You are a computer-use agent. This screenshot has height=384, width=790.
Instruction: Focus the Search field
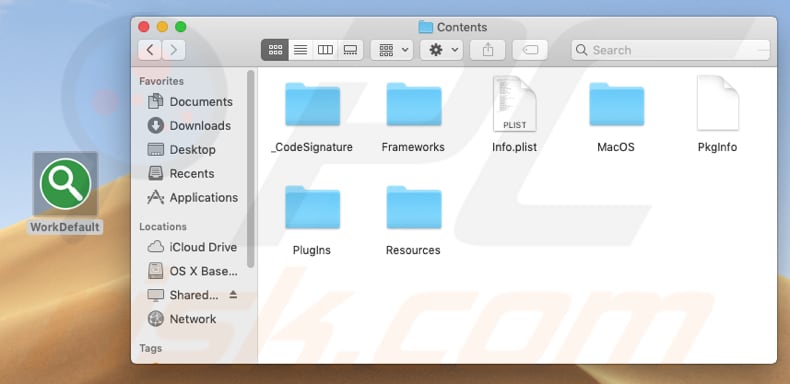(x=671, y=50)
